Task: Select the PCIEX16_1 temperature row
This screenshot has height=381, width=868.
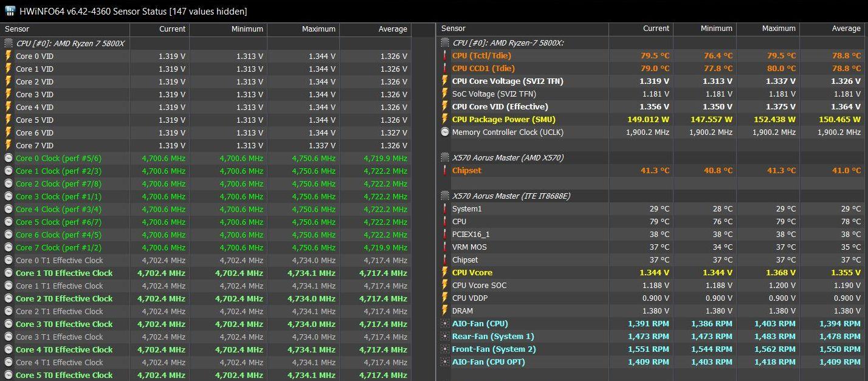Action: 651,234
